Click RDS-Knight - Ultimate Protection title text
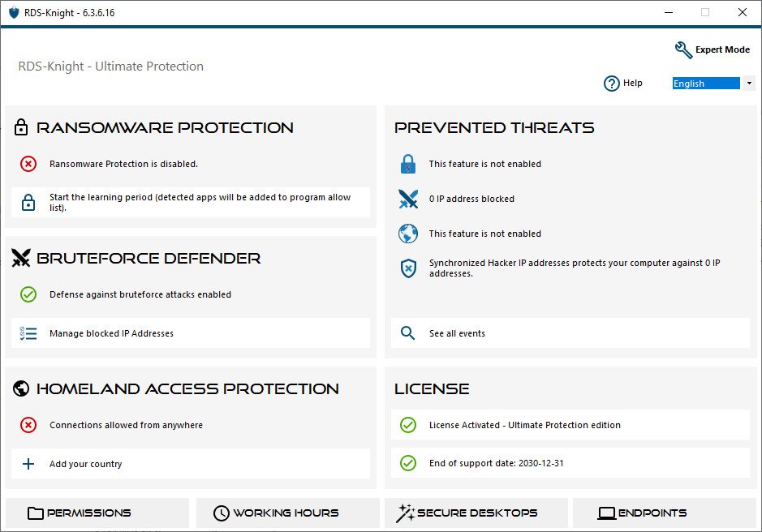762x532 pixels. point(111,66)
